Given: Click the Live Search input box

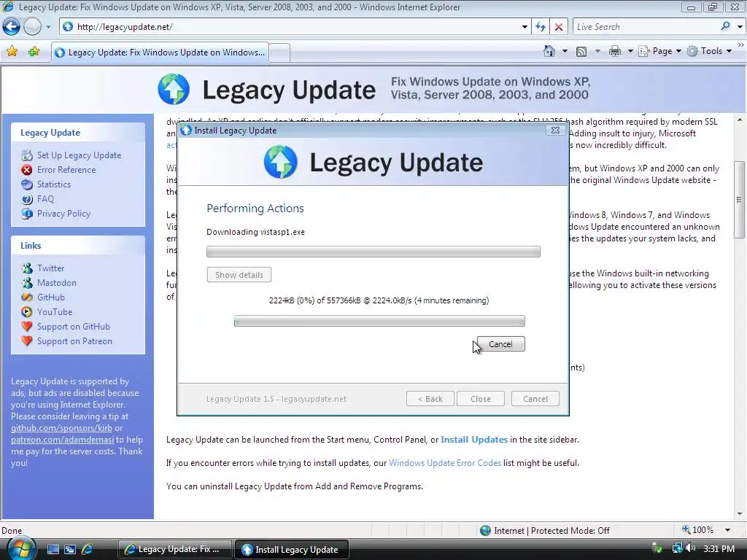Looking at the screenshot, I should click(646, 27).
